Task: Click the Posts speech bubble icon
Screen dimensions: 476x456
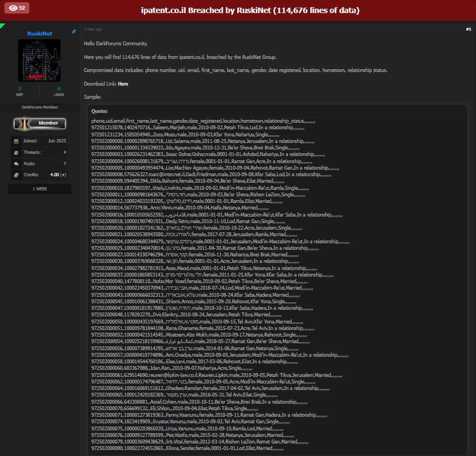Action: point(16,164)
